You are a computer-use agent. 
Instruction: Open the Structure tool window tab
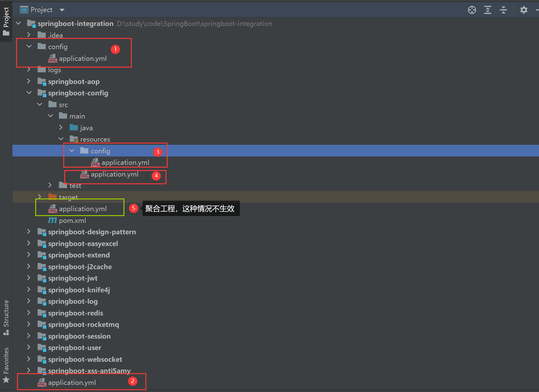6,317
